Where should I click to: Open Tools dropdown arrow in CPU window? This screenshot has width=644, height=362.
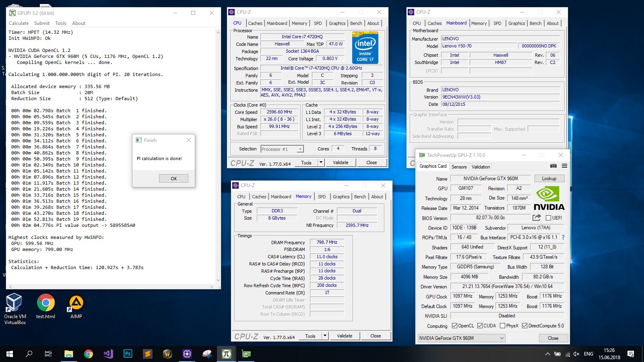point(321,162)
